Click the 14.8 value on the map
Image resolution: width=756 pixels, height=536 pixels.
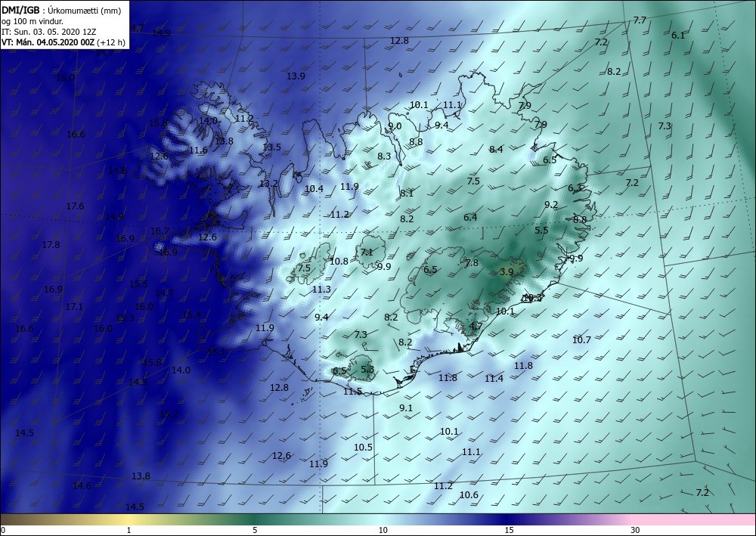pos(117,171)
